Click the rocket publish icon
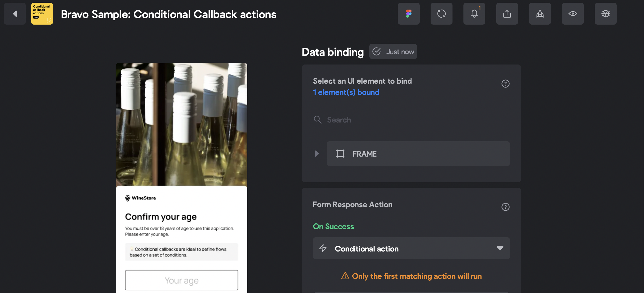 pyautogui.click(x=540, y=14)
